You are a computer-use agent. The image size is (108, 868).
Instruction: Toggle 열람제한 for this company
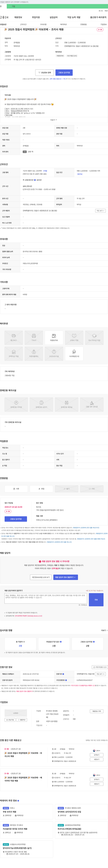[x=21, y=720]
